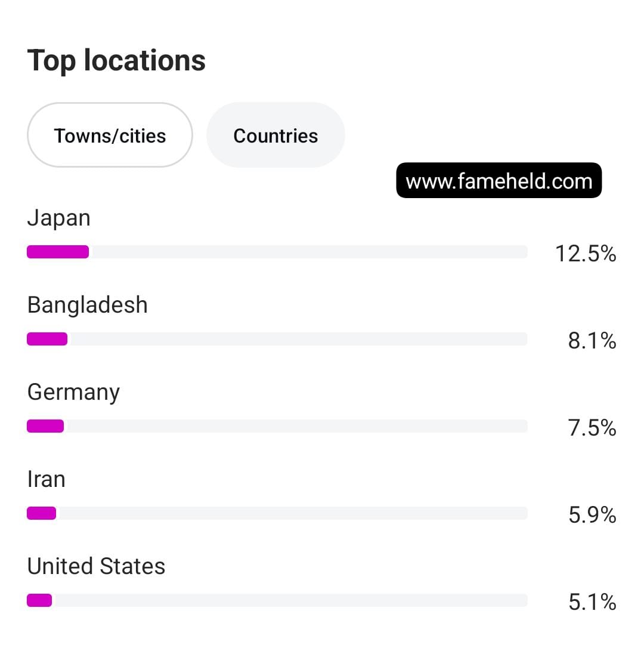Tap the Iran country label
Screen dimensions: 644x654
[46, 479]
